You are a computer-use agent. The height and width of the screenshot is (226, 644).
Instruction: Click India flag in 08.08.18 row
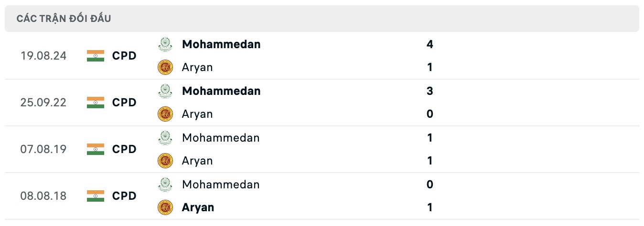[x=96, y=196]
